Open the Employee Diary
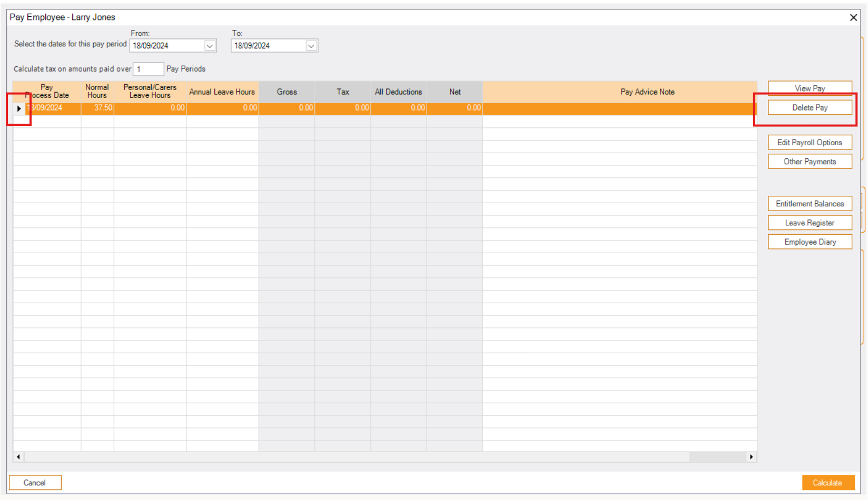 [x=810, y=242]
